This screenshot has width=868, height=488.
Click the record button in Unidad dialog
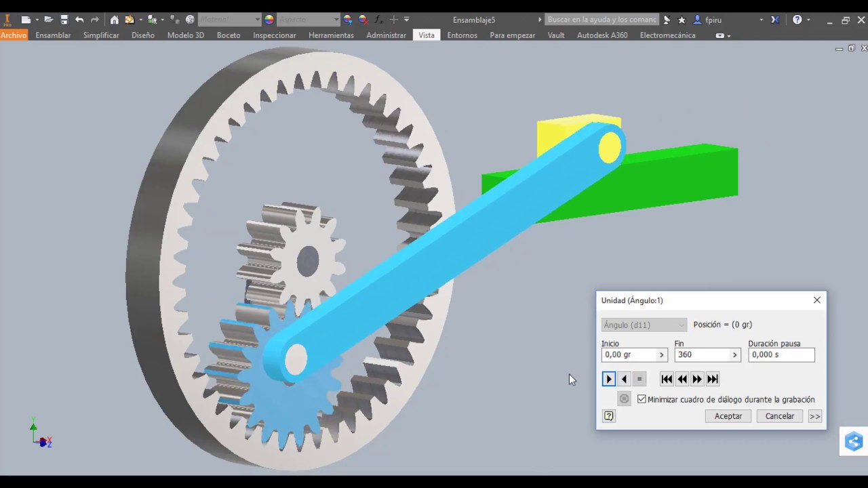[625, 399]
